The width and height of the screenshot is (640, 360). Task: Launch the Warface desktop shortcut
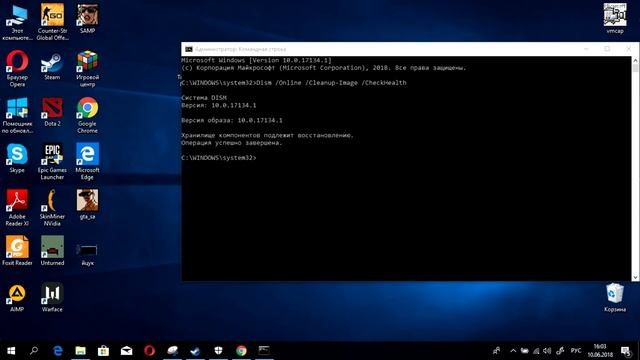(x=52, y=298)
